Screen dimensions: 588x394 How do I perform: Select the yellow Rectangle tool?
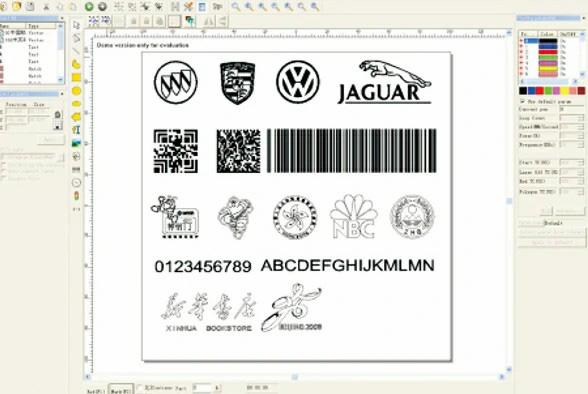tap(76, 78)
